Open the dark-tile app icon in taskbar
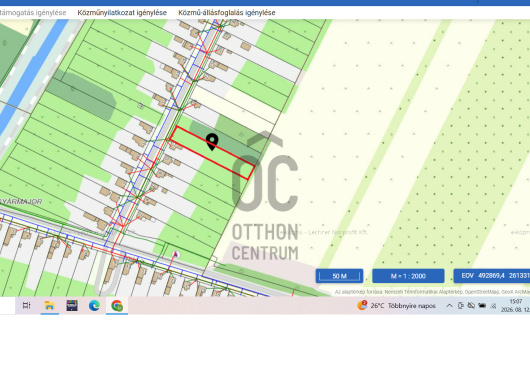Image resolution: width=530 pixels, height=390 pixels. pyautogui.click(x=72, y=306)
